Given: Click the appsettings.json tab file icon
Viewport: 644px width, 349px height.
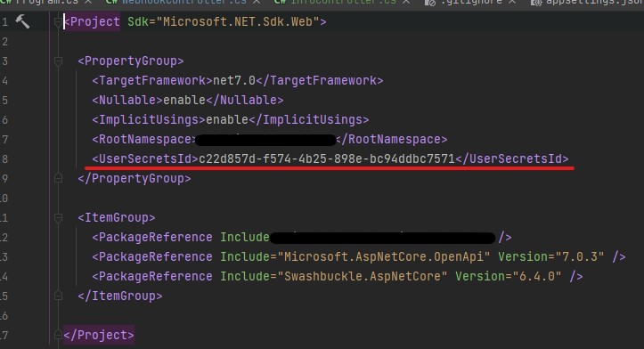Looking at the screenshot, I should [x=536, y=3].
